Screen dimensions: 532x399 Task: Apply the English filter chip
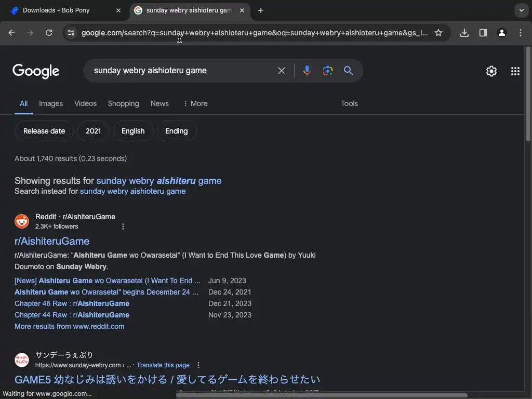tap(133, 131)
